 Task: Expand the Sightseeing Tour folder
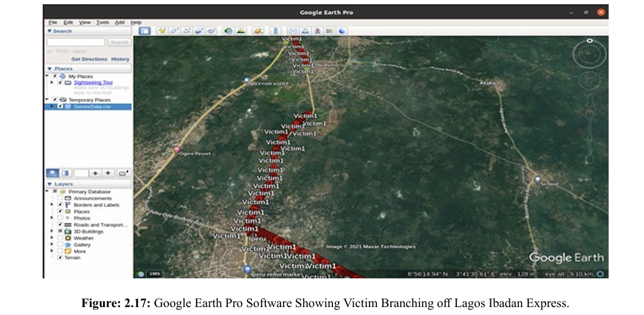coord(52,82)
